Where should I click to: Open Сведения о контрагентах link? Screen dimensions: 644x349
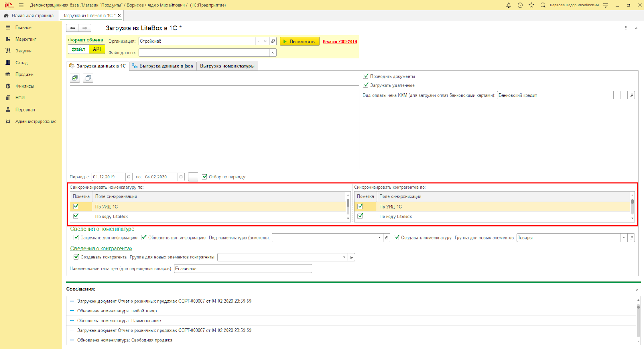[101, 248]
